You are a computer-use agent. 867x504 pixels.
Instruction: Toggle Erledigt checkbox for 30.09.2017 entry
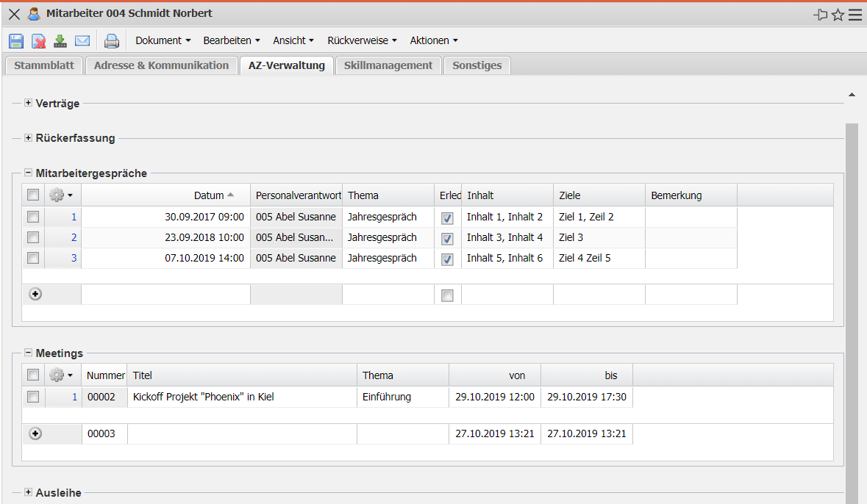click(x=447, y=218)
